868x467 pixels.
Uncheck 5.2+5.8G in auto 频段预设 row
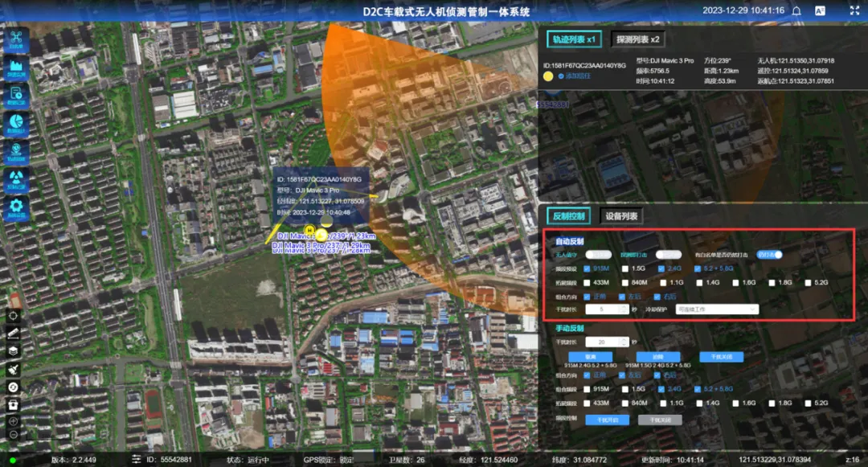pos(698,269)
